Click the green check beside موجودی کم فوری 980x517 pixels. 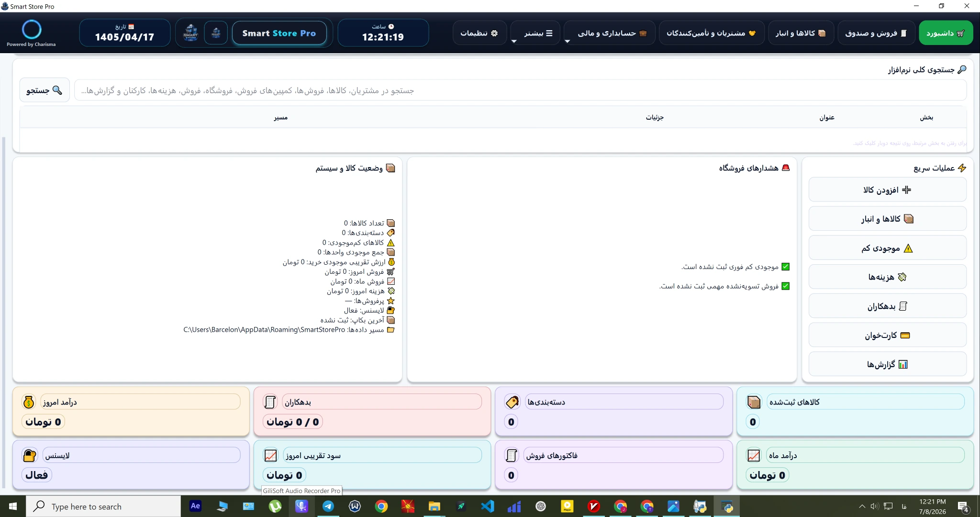786,267
